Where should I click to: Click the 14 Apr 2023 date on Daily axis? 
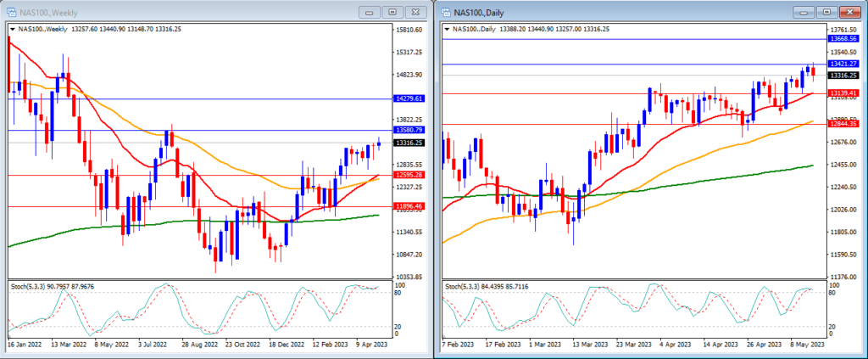pyautogui.click(x=721, y=344)
